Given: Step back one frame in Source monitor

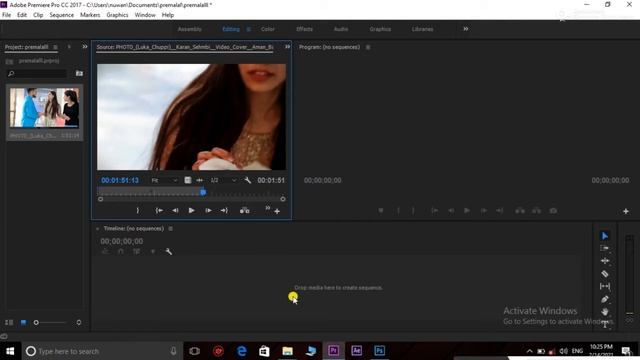Looking at the screenshot, I should click(175, 210).
